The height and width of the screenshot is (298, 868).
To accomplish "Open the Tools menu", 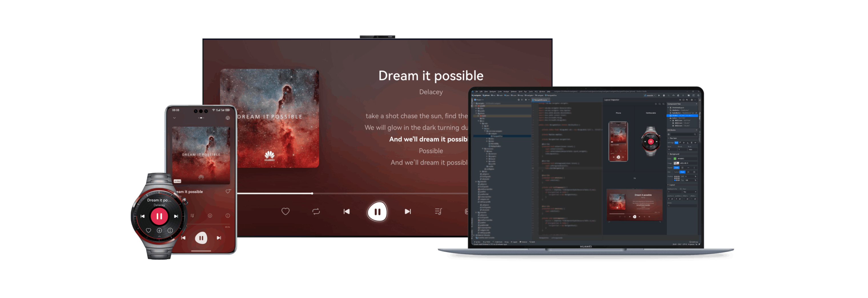I will pyautogui.click(x=531, y=92).
